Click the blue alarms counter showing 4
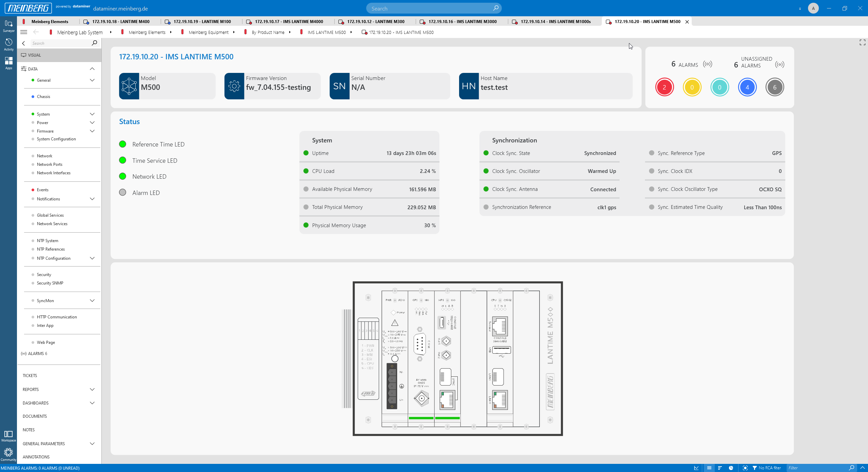The width and height of the screenshot is (868, 472). [x=747, y=87]
